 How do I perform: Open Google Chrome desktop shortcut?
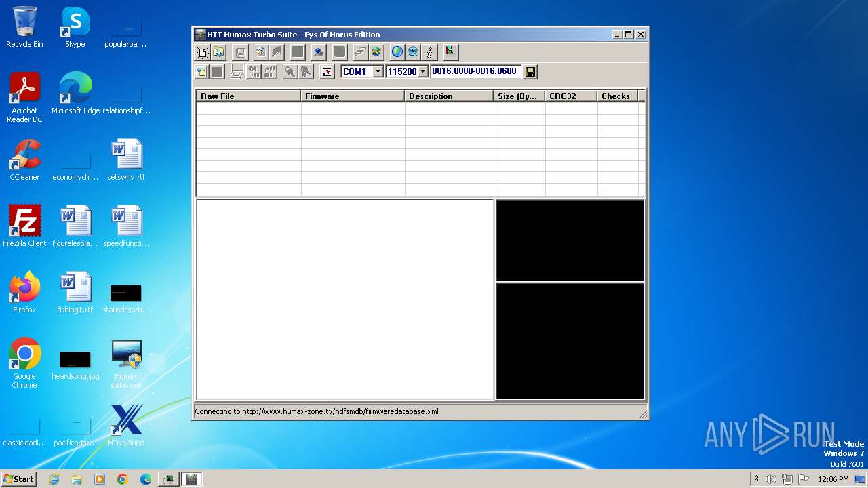coord(24,364)
